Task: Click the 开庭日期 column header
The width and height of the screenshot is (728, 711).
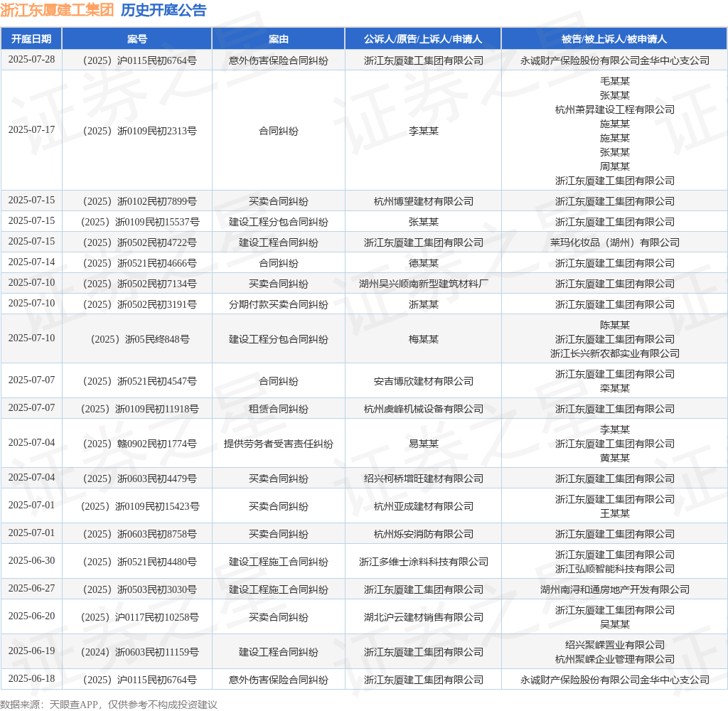Action: (31, 39)
